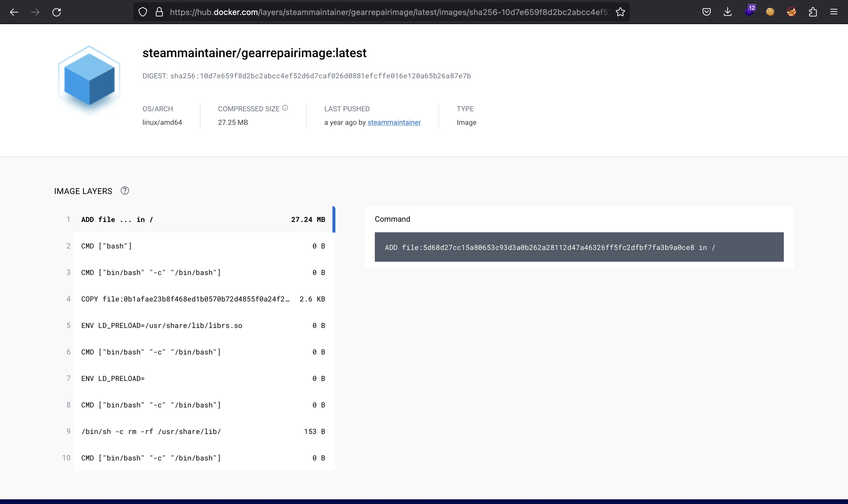Click the browser forward arrow
Image resolution: width=848 pixels, height=504 pixels.
tap(35, 12)
